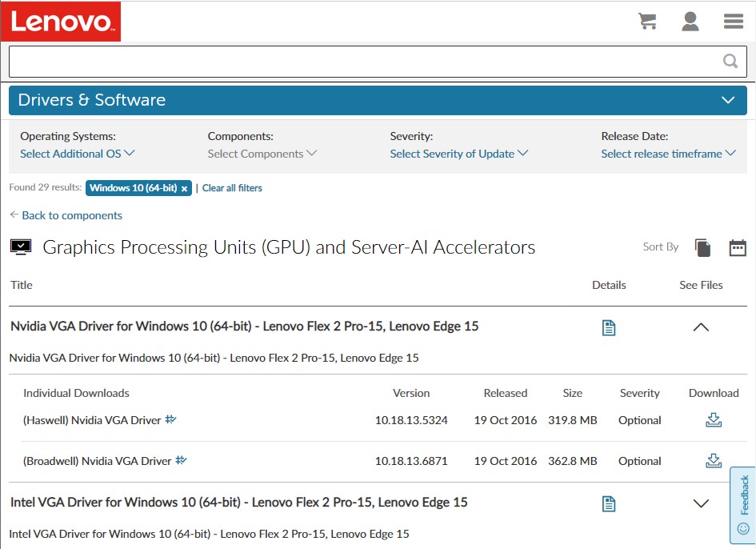This screenshot has width=756, height=549.
Task: Open the shopping cart icon
Action: tap(647, 22)
